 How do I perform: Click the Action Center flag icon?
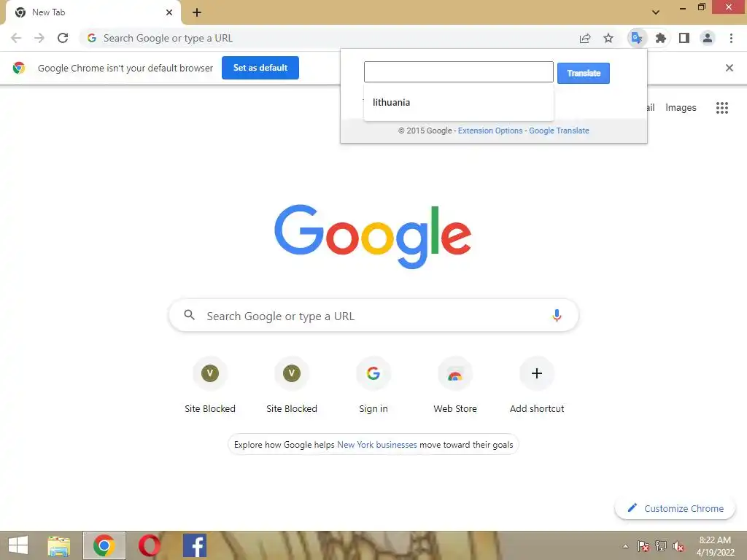click(643, 546)
